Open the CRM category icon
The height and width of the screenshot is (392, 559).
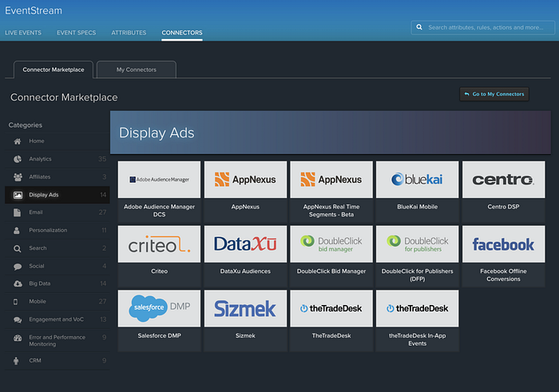pos(16,361)
